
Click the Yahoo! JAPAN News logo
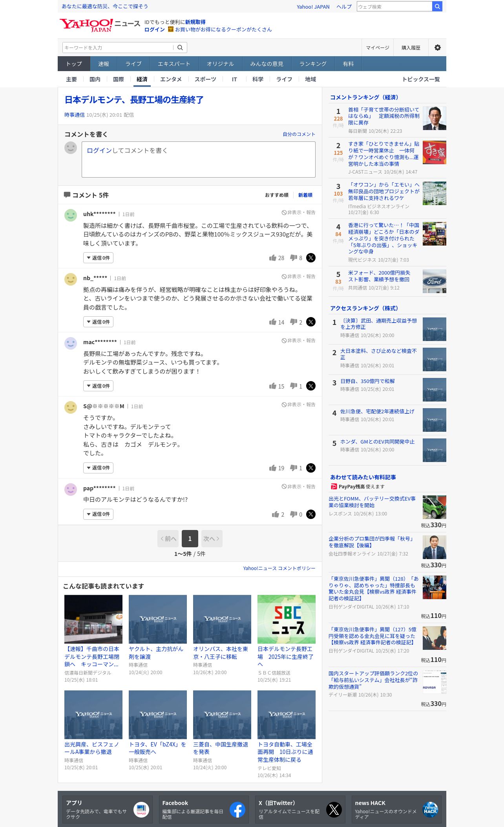pos(100,25)
